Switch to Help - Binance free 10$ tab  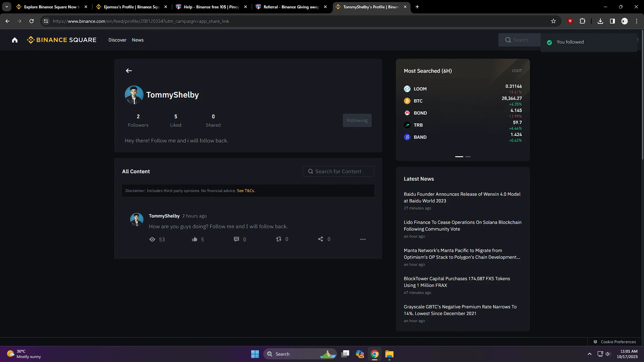click(211, 7)
